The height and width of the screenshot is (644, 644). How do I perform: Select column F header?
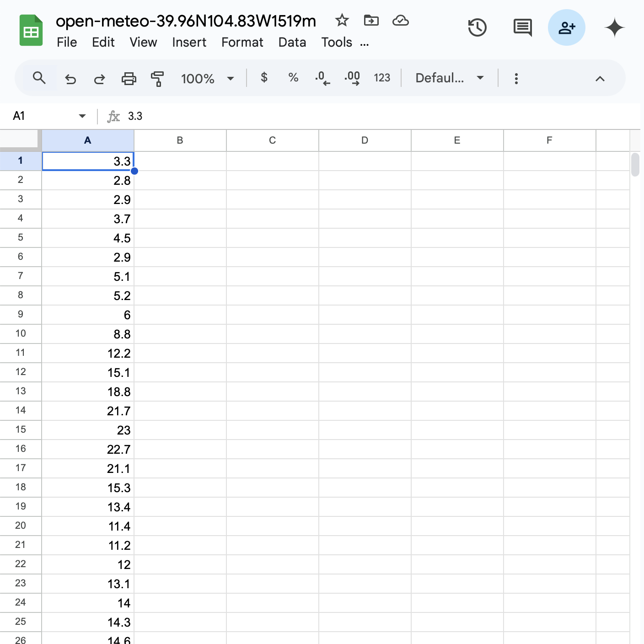click(x=550, y=140)
